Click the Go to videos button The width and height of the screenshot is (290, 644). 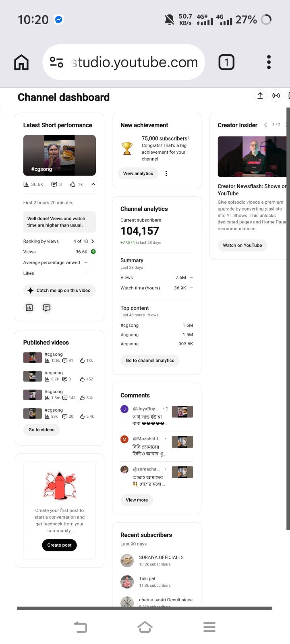41,429
